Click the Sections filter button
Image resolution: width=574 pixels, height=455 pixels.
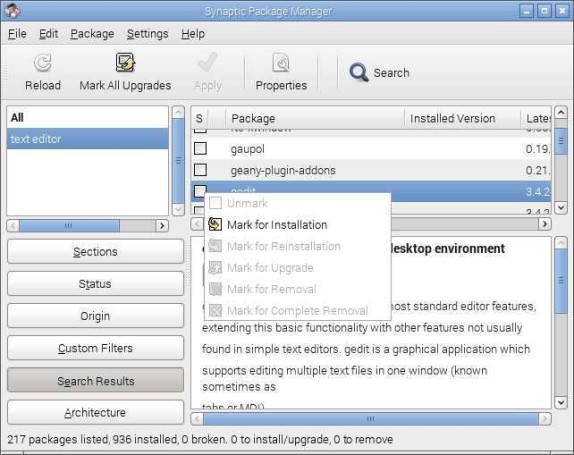tap(95, 251)
